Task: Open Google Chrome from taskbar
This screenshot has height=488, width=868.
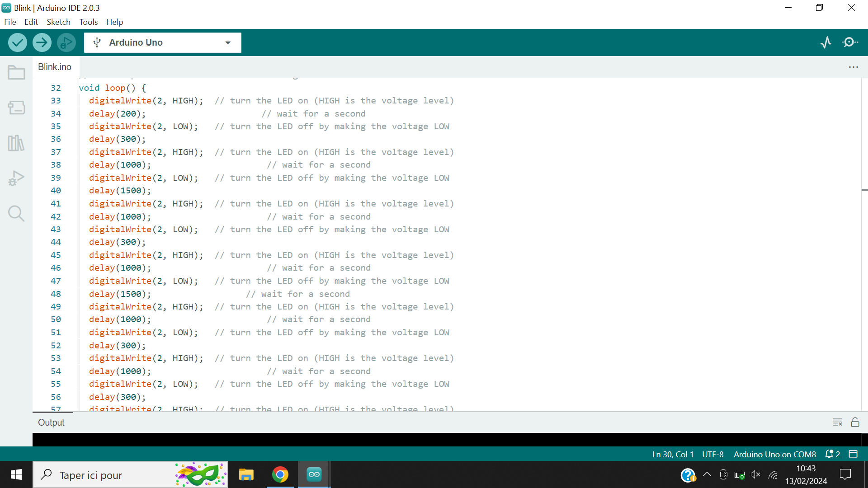Action: [280, 474]
